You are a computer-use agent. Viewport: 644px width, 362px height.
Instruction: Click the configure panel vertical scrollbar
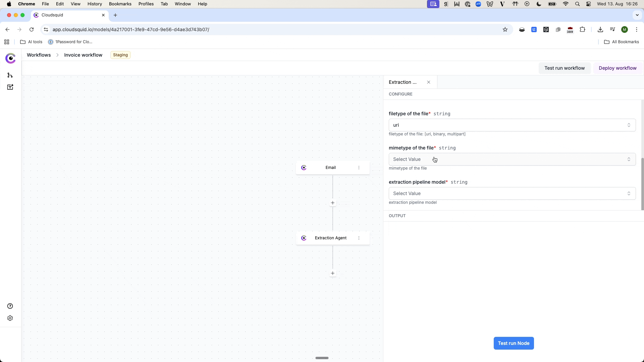click(x=642, y=184)
